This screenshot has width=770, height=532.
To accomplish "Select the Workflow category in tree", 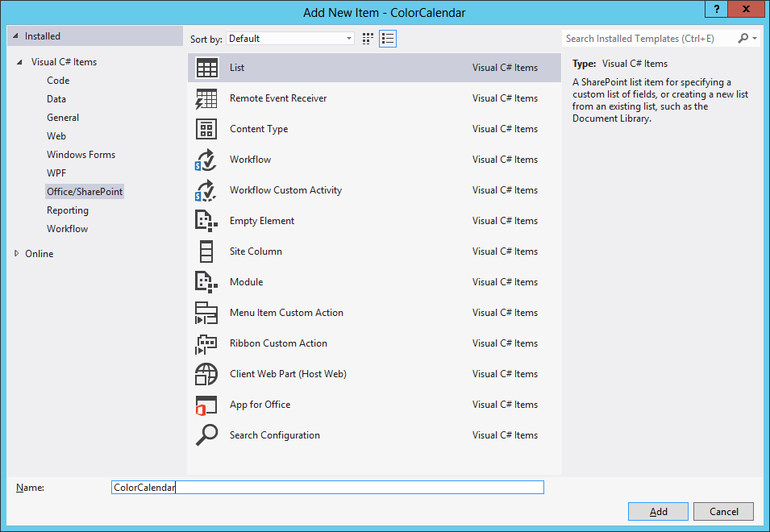I will pyautogui.click(x=67, y=229).
